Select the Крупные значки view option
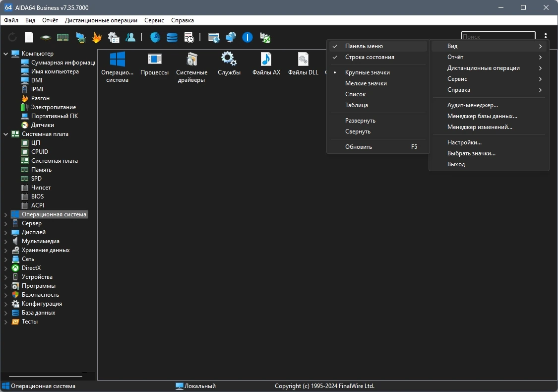Viewport: 558px width, 392px height. 377,72
